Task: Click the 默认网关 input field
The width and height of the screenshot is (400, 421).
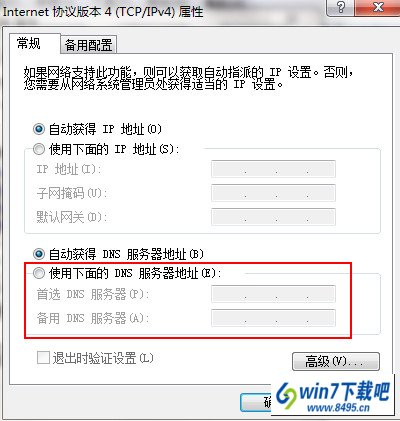Action: point(273,217)
